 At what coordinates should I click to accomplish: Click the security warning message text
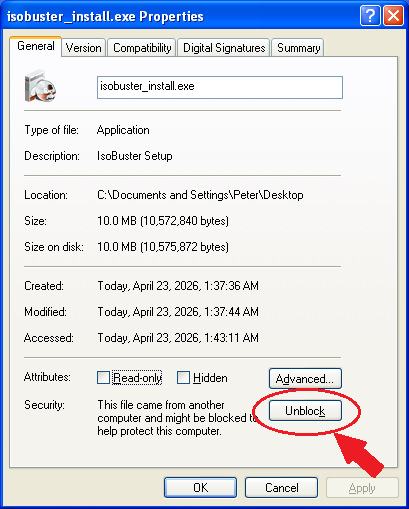(177, 418)
